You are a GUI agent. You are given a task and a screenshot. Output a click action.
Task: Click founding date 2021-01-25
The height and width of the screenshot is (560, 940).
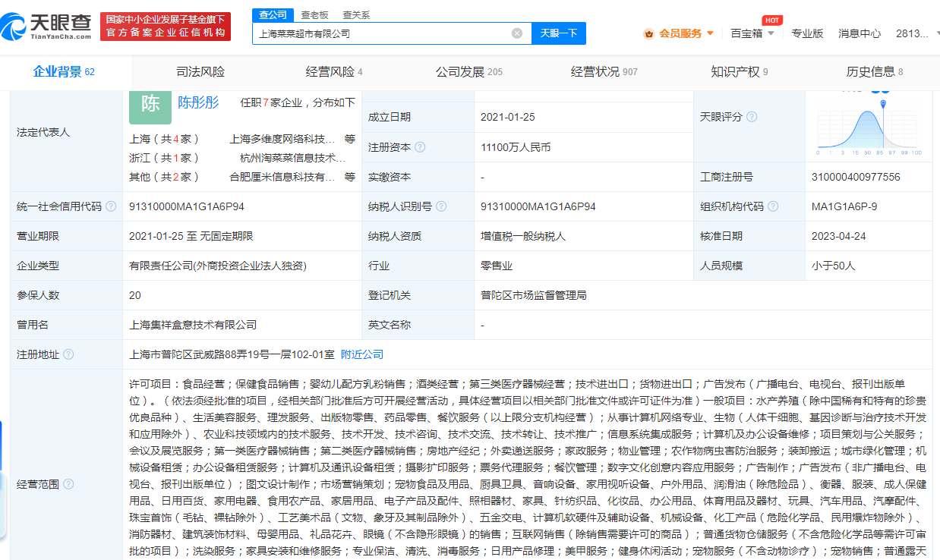click(508, 117)
